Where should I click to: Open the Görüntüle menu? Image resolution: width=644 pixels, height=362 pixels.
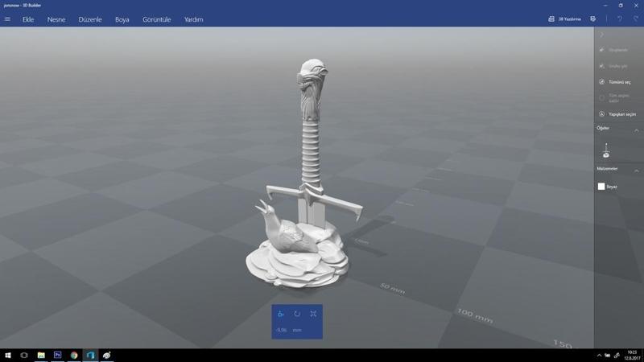[156, 19]
